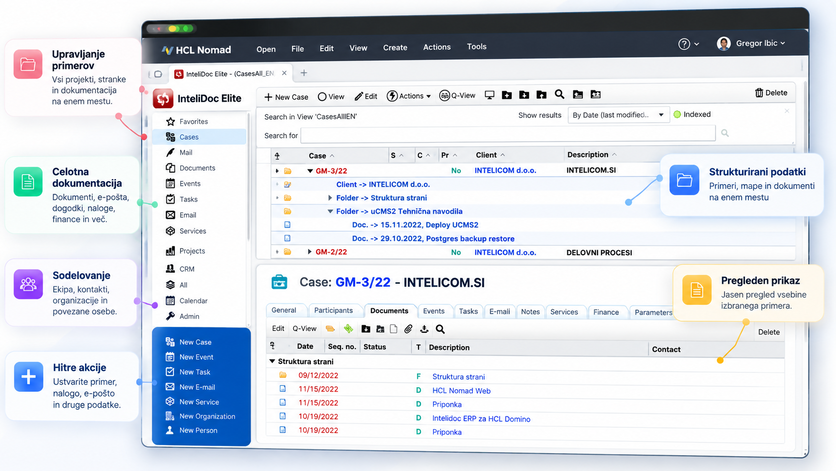Image resolution: width=836 pixels, height=471 pixels.
Task: Collapse the GM-3/22 case row
Action: coord(310,171)
